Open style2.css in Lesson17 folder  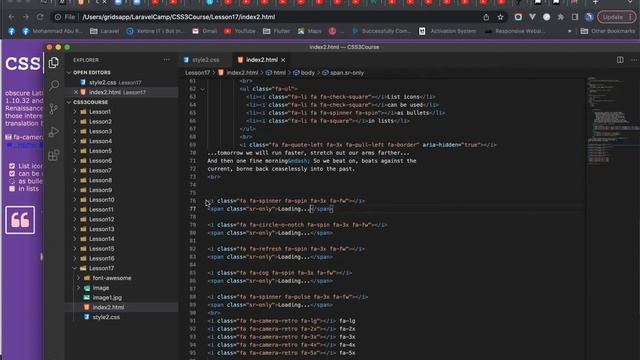click(106, 317)
